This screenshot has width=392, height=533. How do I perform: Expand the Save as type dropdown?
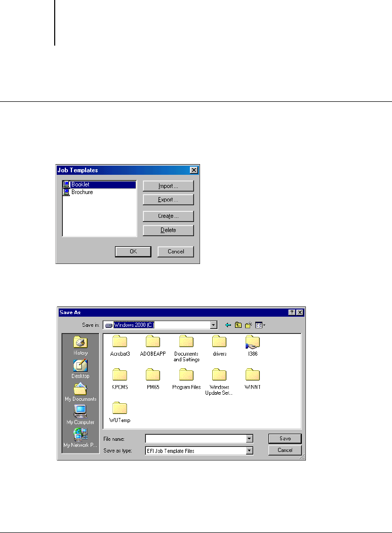pyautogui.click(x=249, y=450)
